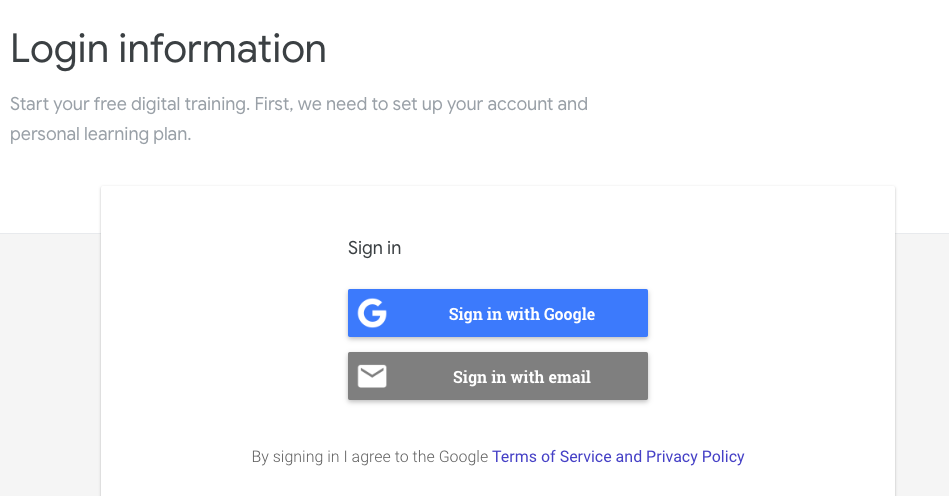This screenshot has height=496, width=949.
Task: Click the personal learning plan text line
Action: tap(100, 134)
